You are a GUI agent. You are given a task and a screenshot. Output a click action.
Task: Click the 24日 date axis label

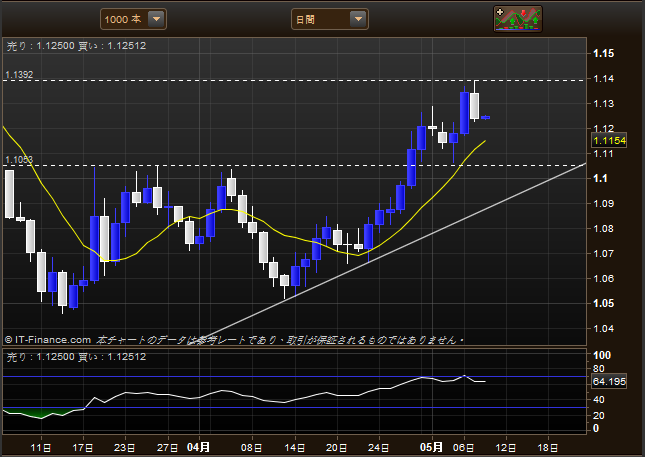point(378,448)
